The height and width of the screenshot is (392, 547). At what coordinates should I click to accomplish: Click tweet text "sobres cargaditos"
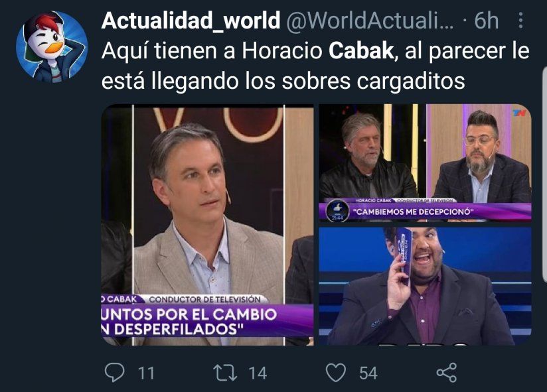click(373, 82)
